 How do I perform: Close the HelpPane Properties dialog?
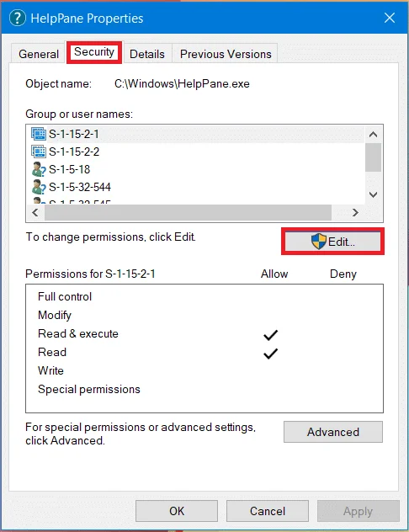click(390, 18)
